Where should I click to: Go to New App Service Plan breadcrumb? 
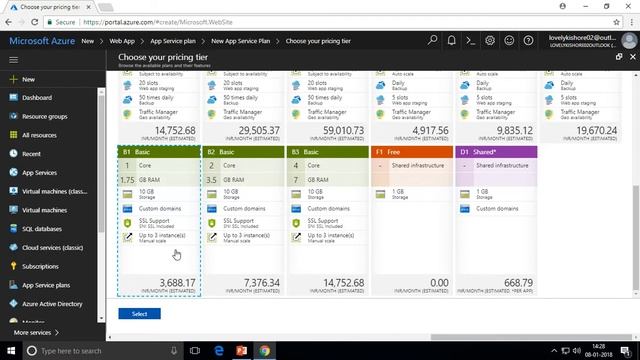pos(240,41)
